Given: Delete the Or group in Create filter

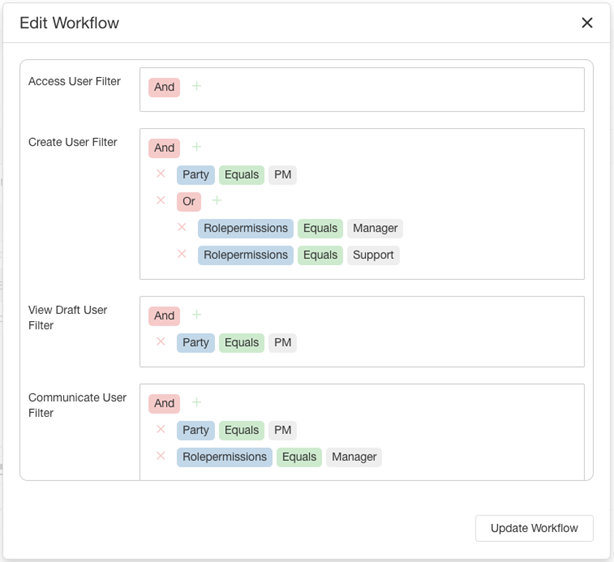Looking at the screenshot, I should coord(161,201).
